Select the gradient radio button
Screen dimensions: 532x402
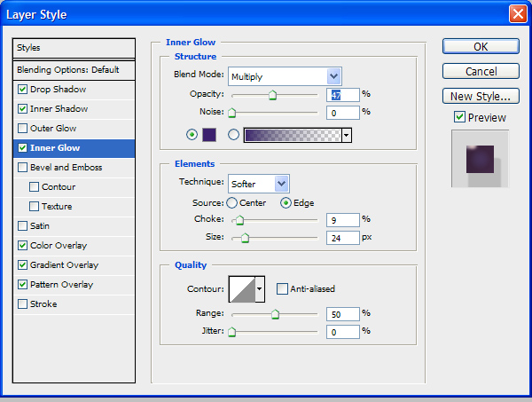(x=233, y=135)
